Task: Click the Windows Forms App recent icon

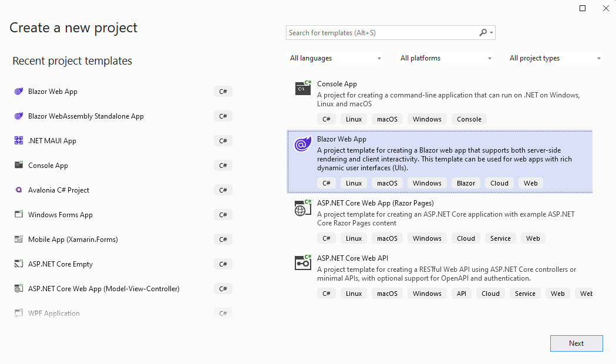Action: point(18,215)
